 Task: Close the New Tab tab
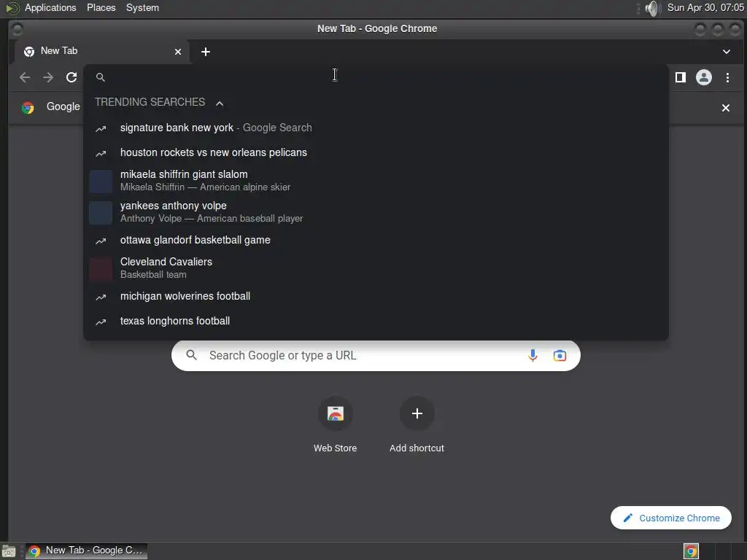tap(178, 52)
